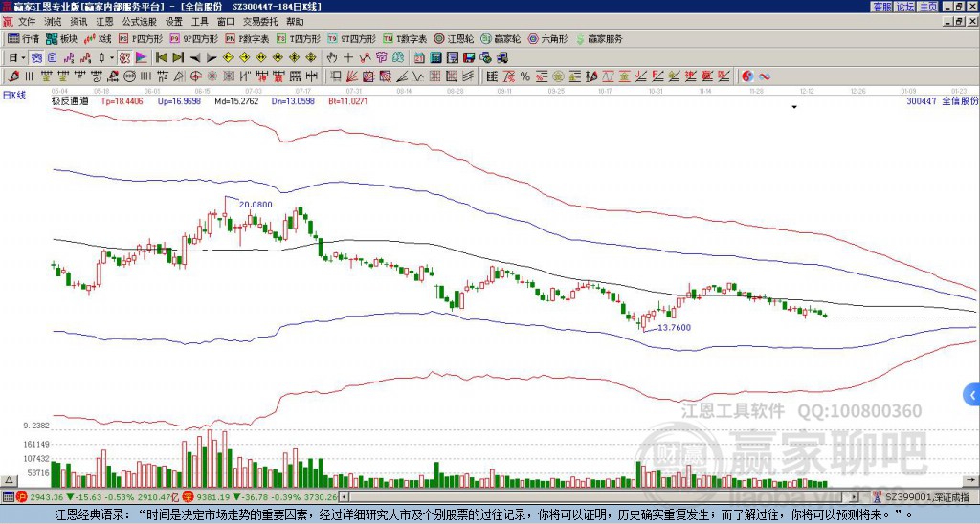Select the percent retracement tool

coord(525,76)
